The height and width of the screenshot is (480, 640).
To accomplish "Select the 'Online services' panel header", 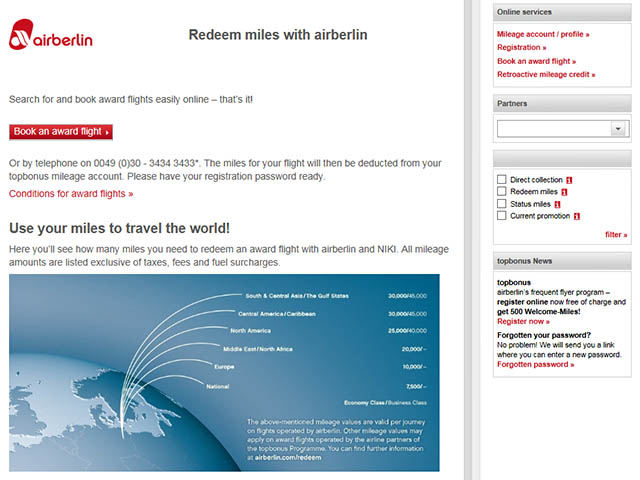I will click(x=562, y=12).
